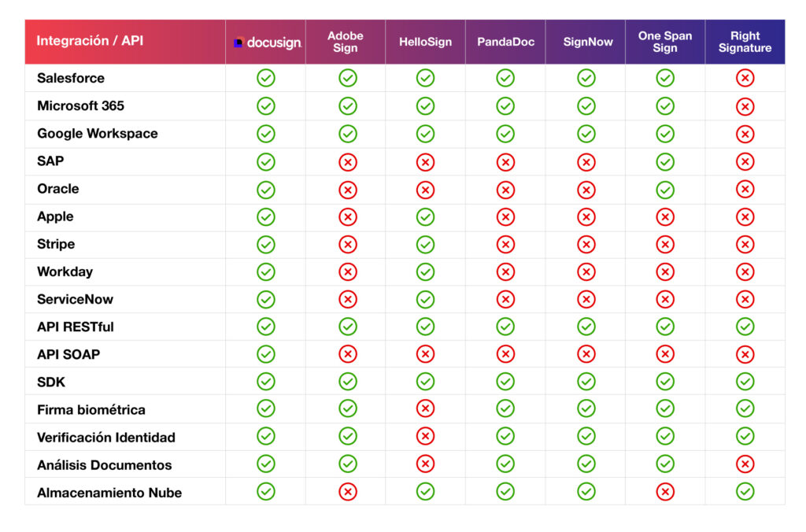Click PandaDoc red X for Stripe
806x532 pixels.
(505, 245)
